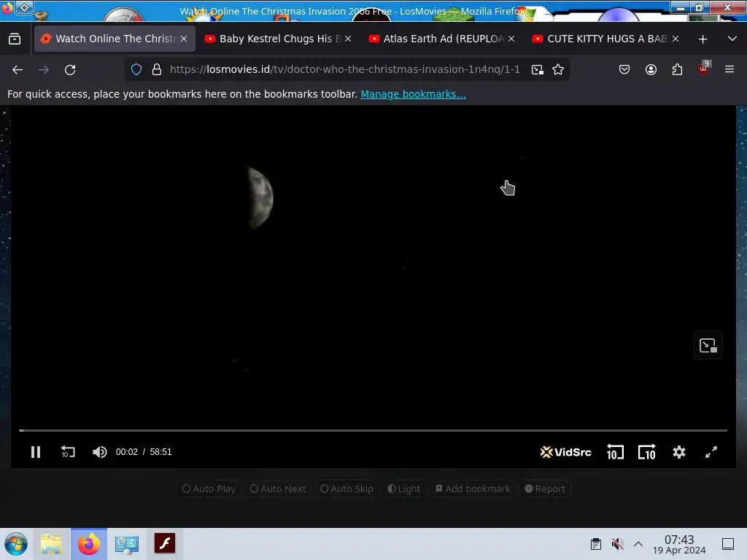Open the Windows Start menu

coord(16,544)
